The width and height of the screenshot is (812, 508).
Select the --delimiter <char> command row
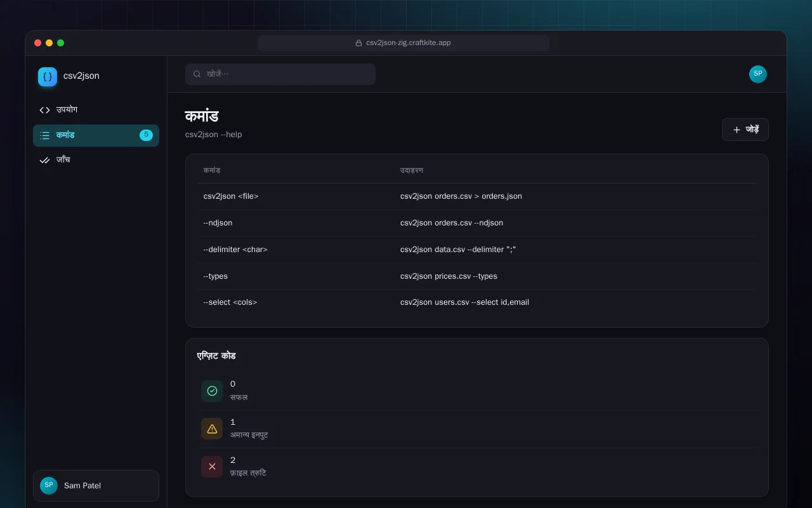click(x=477, y=250)
